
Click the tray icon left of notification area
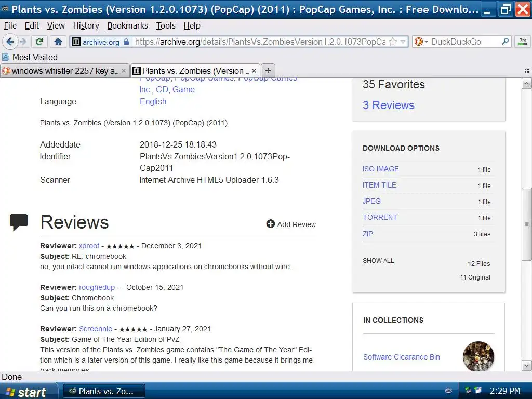click(x=449, y=391)
